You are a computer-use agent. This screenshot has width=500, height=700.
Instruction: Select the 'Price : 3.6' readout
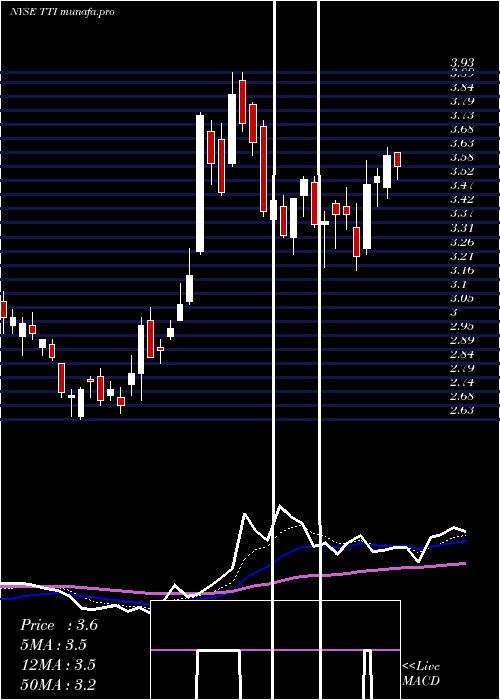coord(58,625)
